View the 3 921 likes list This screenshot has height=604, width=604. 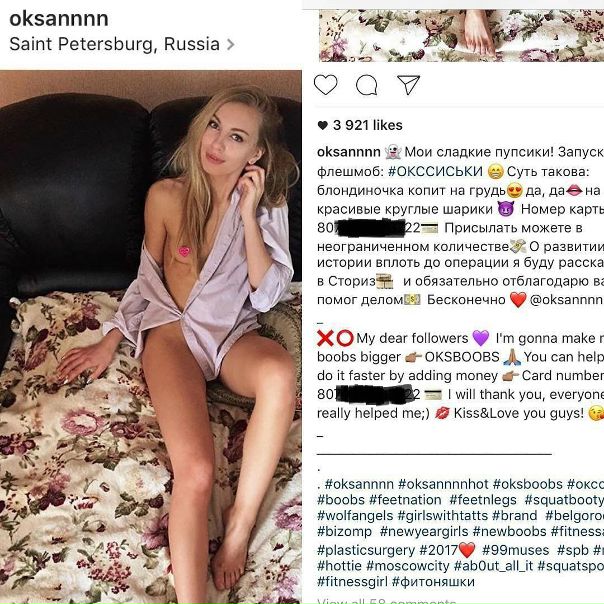(360, 125)
